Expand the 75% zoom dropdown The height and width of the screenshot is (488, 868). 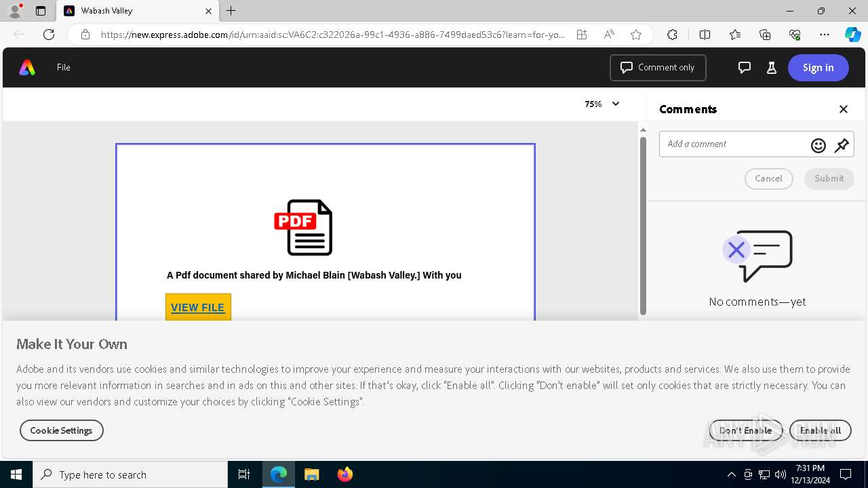click(602, 104)
